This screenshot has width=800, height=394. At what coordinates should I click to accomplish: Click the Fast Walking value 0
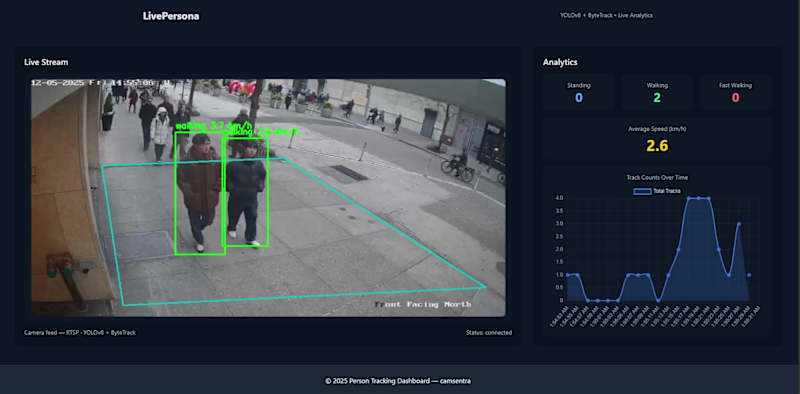point(735,97)
